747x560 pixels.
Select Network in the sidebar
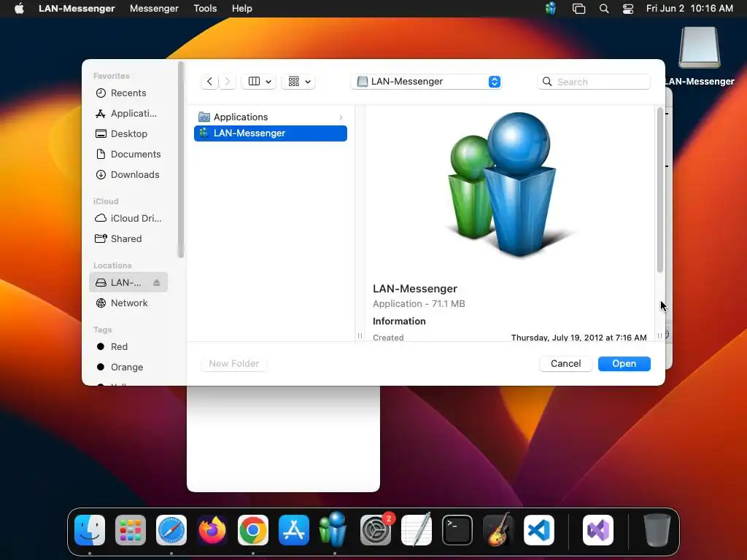point(128,303)
